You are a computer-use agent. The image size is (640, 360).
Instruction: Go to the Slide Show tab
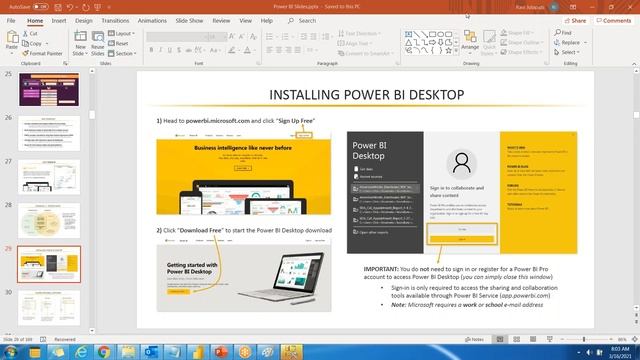pyautogui.click(x=189, y=20)
